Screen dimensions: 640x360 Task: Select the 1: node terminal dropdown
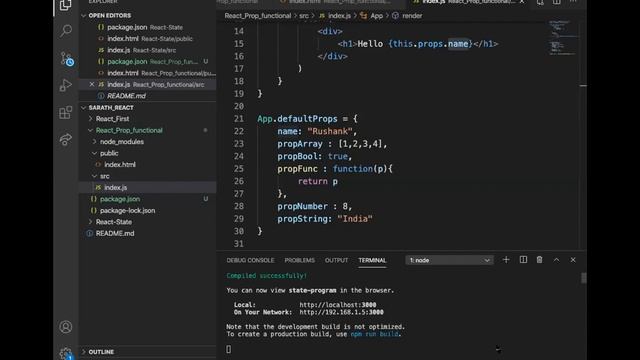coord(449,260)
